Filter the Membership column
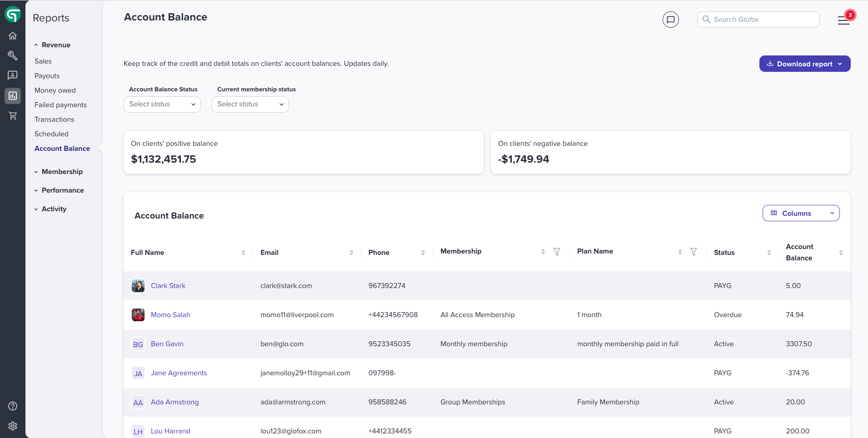This screenshot has width=868, height=438. (x=557, y=252)
